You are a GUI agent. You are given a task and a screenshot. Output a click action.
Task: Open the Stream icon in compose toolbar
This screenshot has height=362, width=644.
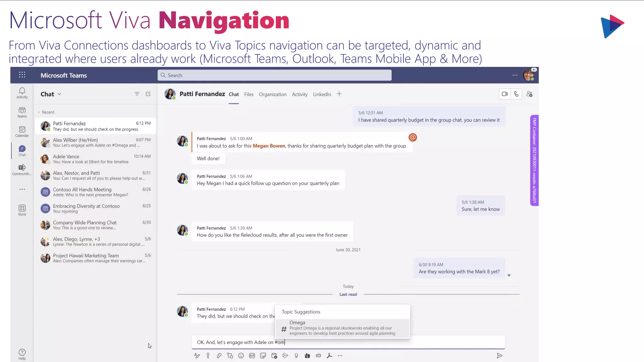coord(285,355)
